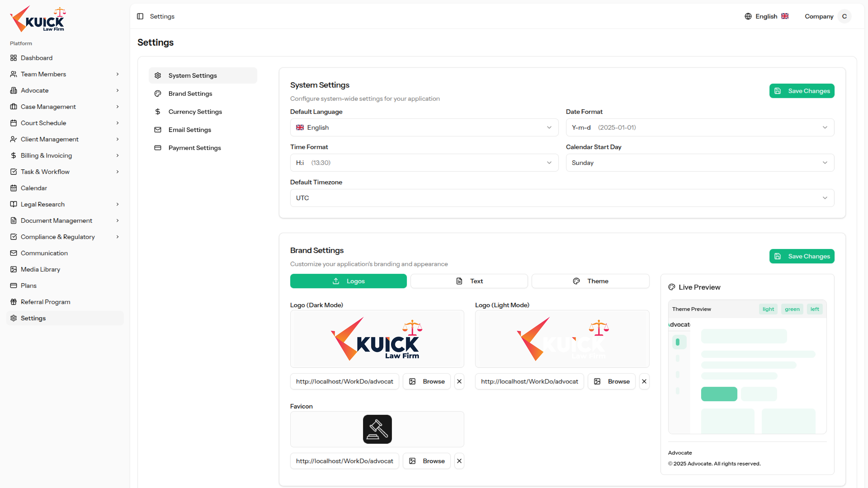Click the Referral Program gift icon
Screen dimensions: 868x488
[x=13, y=302]
